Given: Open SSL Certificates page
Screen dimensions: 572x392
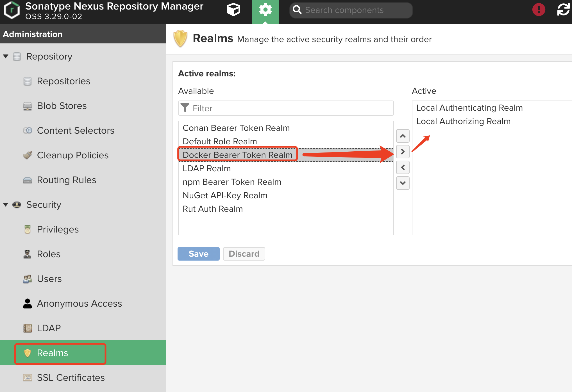Looking at the screenshot, I should (x=71, y=378).
